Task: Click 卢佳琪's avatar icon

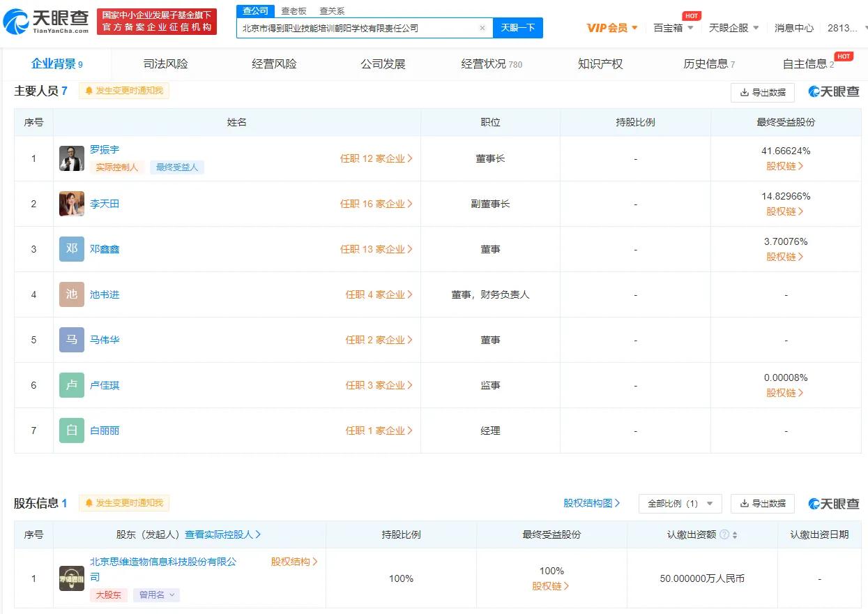Action: (x=72, y=385)
